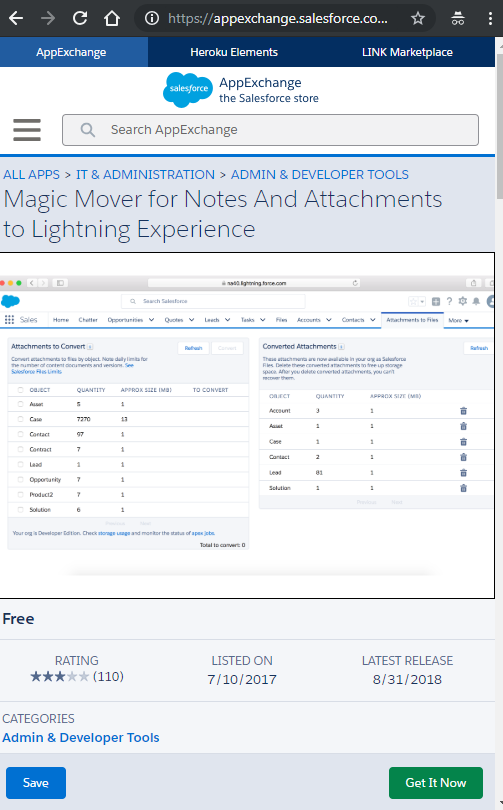Open the Salesforce Files Limits link
Screen dimensions: 503x810
pyautogui.click(x=36, y=371)
